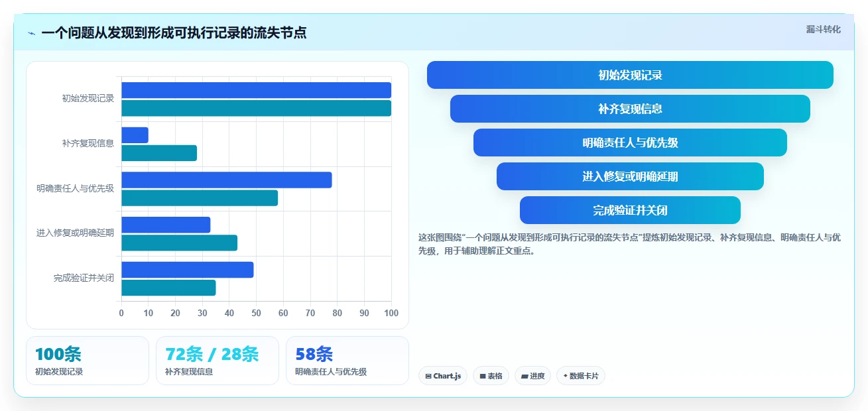The image size is (868, 411).
Task: Click the teal bar for 明确责任人与优先级
Action: (200, 198)
